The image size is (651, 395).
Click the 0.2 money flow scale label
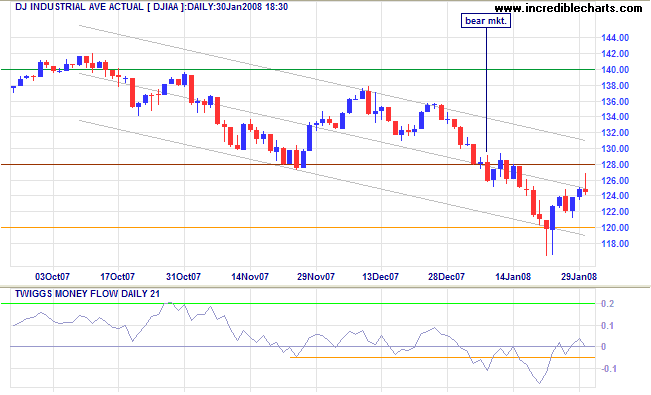pyautogui.click(x=607, y=304)
